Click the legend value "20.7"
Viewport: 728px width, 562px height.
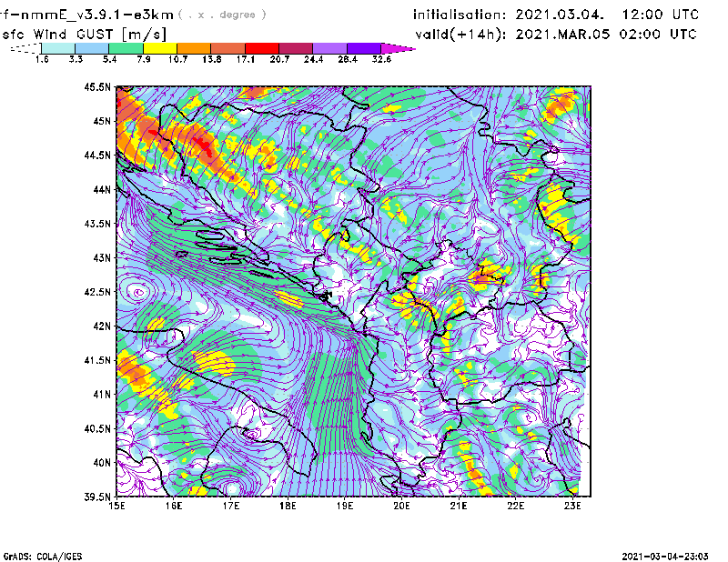pos(279,59)
